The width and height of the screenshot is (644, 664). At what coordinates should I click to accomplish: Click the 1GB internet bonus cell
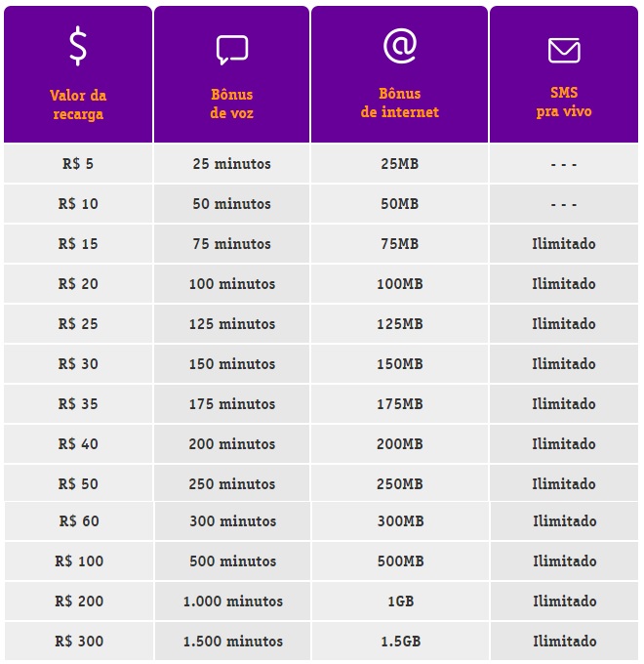[400, 602]
